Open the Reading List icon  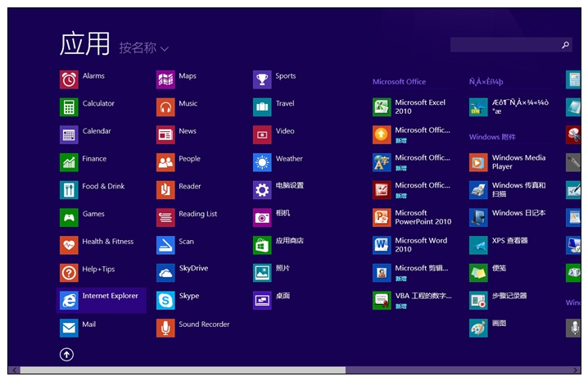[x=165, y=217]
